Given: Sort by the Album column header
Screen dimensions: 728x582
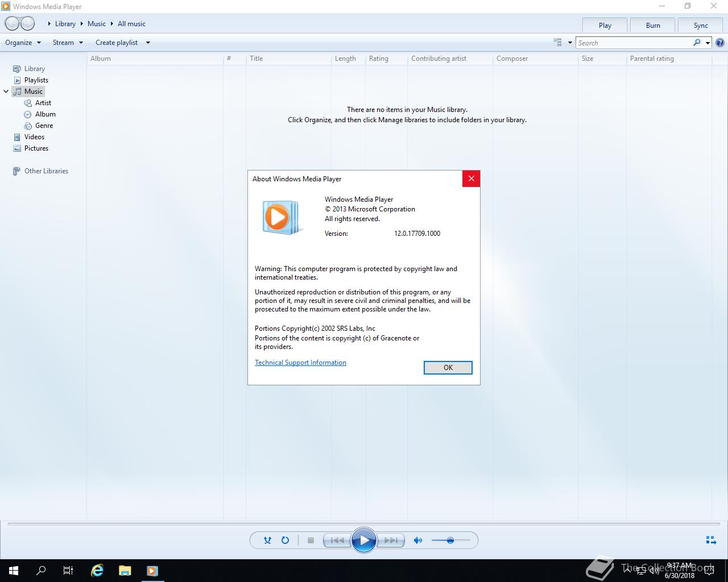Looking at the screenshot, I should point(155,59).
